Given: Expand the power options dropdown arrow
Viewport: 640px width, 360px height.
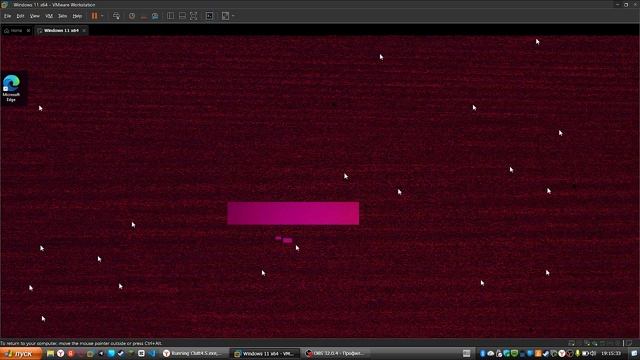Looking at the screenshot, I should click(102, 16).
